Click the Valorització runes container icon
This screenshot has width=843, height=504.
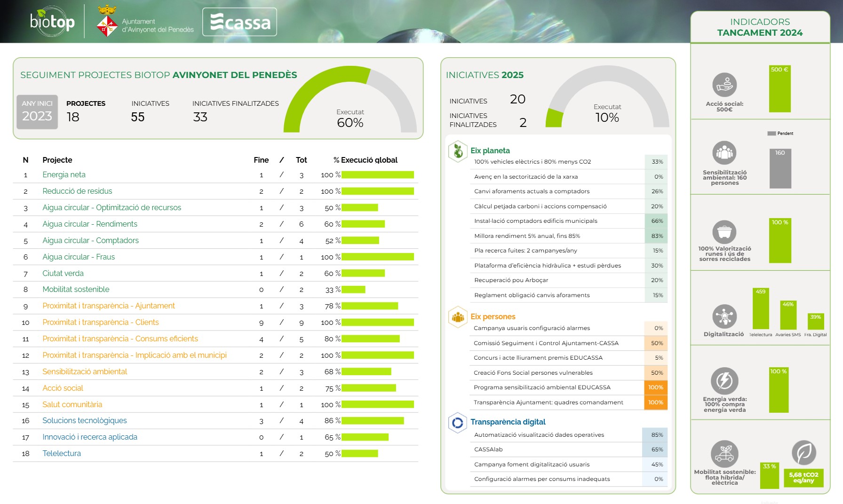724,232
